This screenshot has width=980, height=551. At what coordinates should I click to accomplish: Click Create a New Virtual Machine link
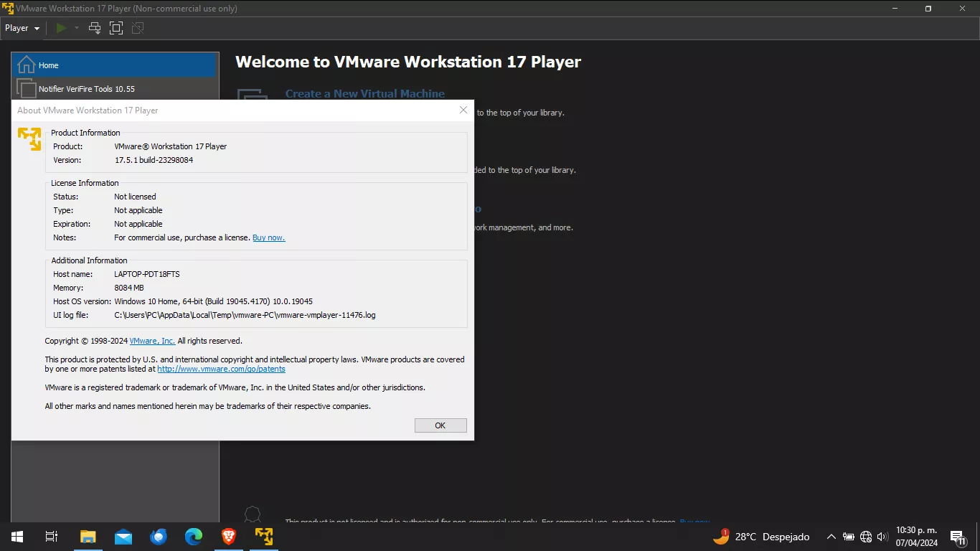(x=365, y=94)
